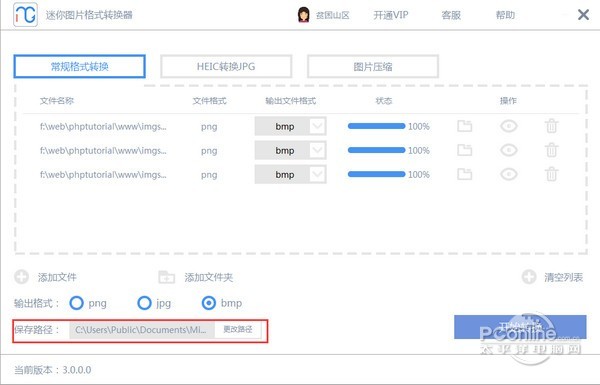Open output folder icon for third file
This screenshot has width=600, height=385.
pos(465,174)
